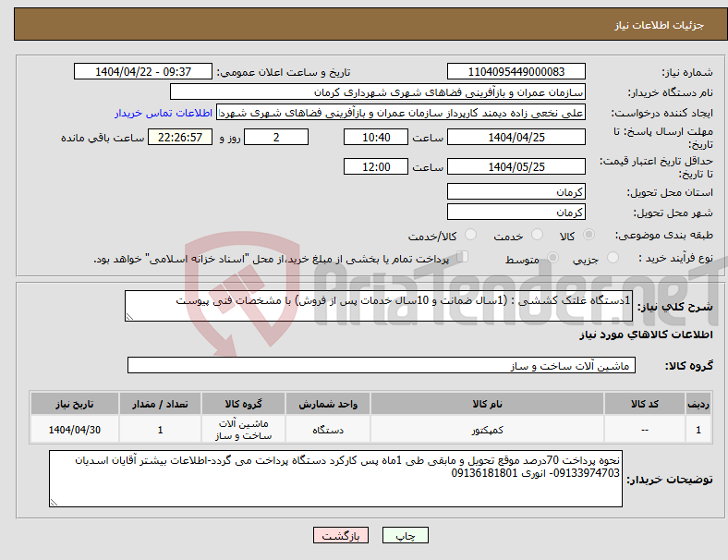Click the واحد شمارش column header

328,404
